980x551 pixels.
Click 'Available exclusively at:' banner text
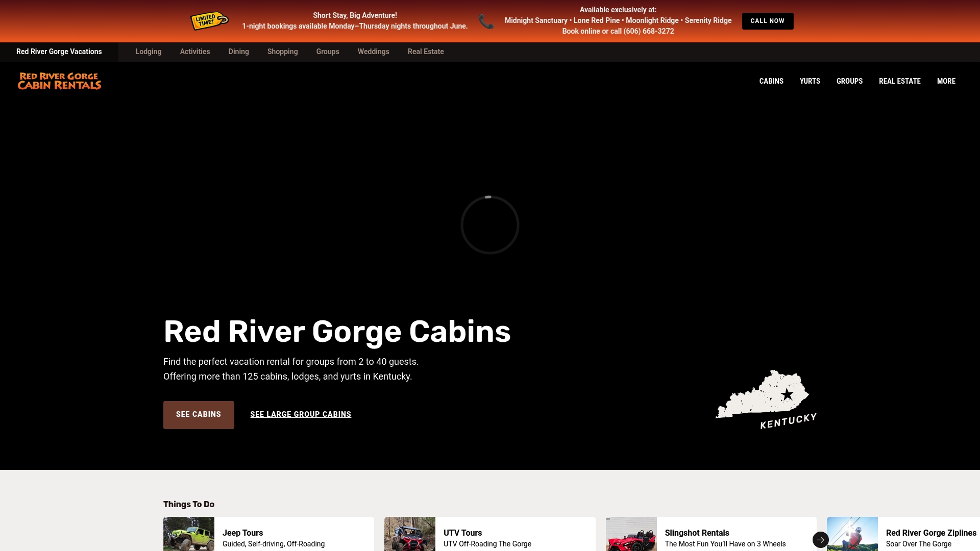(618, 10)
